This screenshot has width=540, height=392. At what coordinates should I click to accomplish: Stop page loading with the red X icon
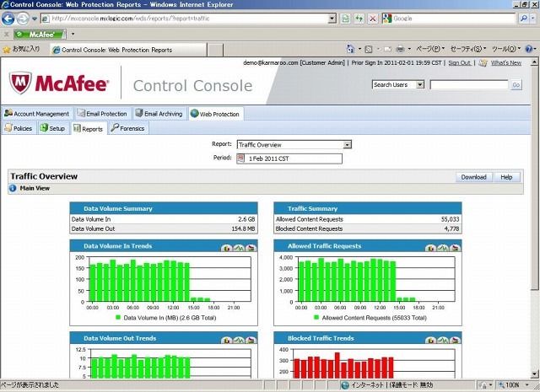(373, 19)
